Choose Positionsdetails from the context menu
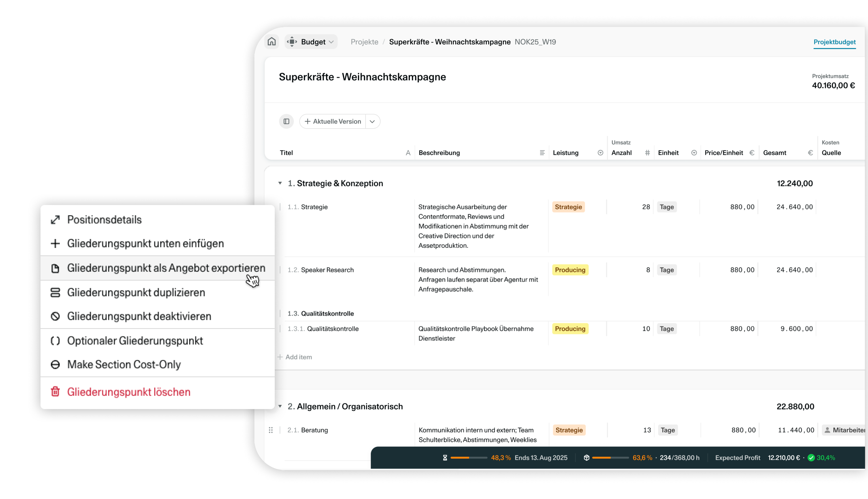 [104, 219]
